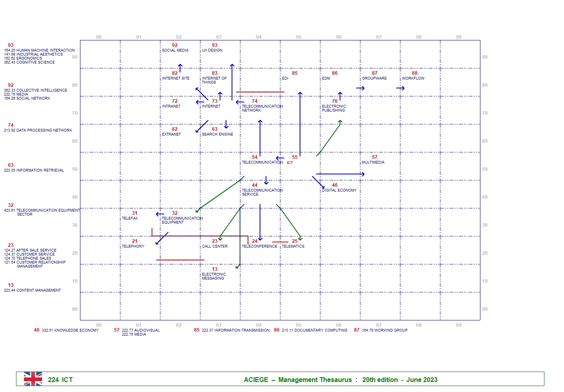This screenshot has height=392, width=564.
Task: Click the UK flag icon
Action: [33, 379]
